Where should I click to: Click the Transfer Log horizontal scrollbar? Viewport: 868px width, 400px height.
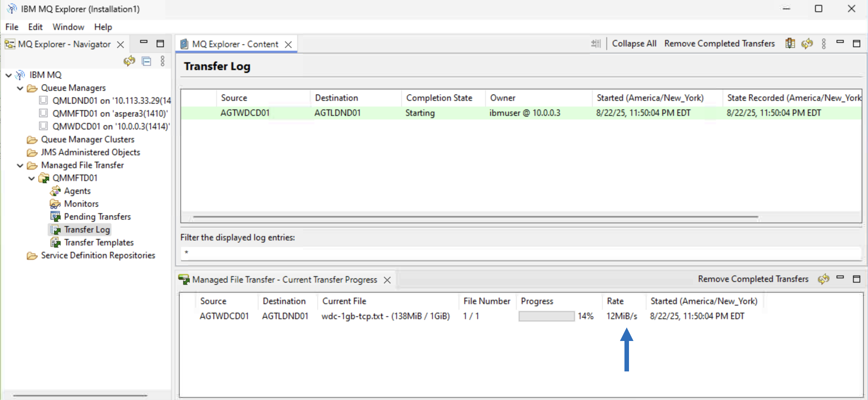tap(475, 217)
